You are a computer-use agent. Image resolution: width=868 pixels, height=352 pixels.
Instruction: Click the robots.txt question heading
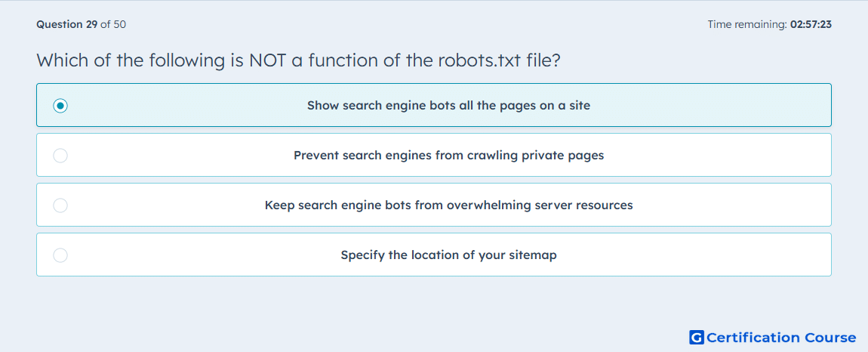tap(299, 60)
